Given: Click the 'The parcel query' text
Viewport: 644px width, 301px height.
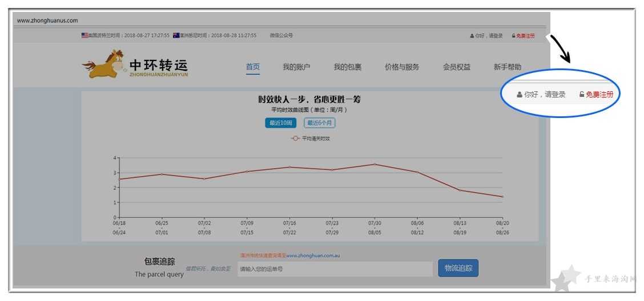Looking at the screenshot, I should pyautogui.click(x=159, y=274).
